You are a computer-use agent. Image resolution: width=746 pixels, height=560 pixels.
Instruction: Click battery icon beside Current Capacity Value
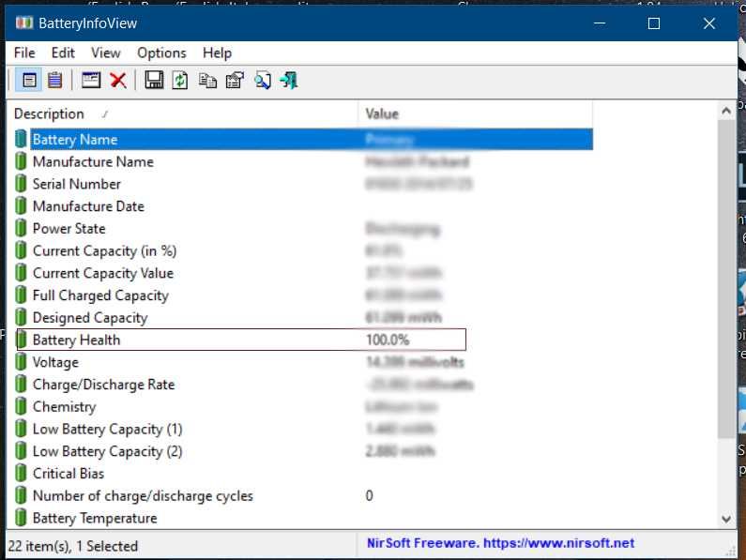(21, 273)
